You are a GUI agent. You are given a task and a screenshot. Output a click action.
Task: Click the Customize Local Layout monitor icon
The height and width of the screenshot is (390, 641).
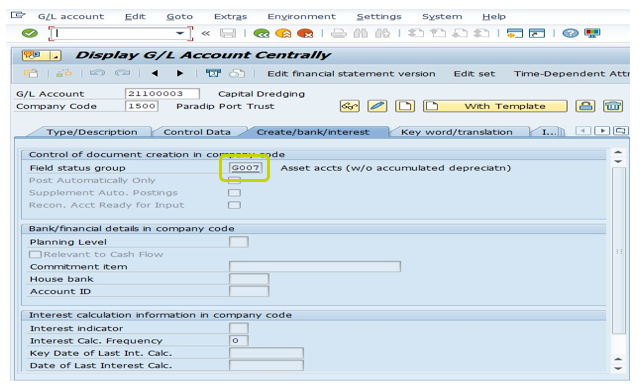coord(592,33)
